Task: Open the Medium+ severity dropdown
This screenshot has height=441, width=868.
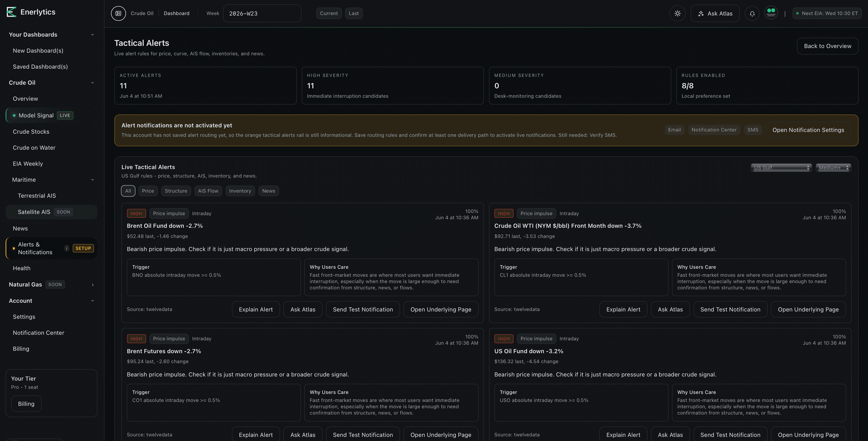Action: (833, 168)
